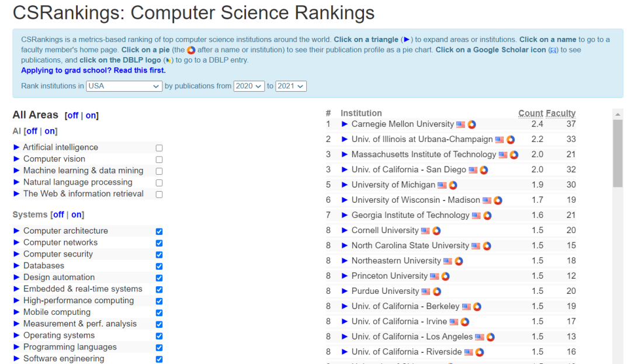Click pie chart icon for Purdue University

click(x=436, y=292)
